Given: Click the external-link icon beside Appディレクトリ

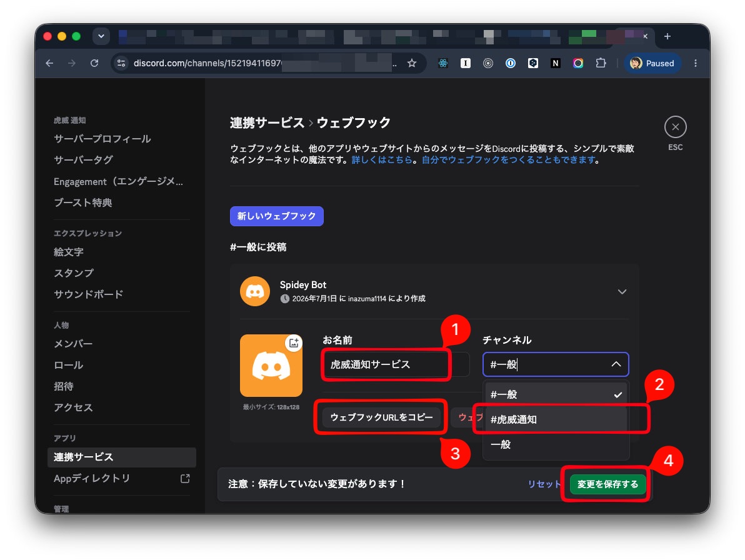Looking at the screenshot, I should (185, 478).
